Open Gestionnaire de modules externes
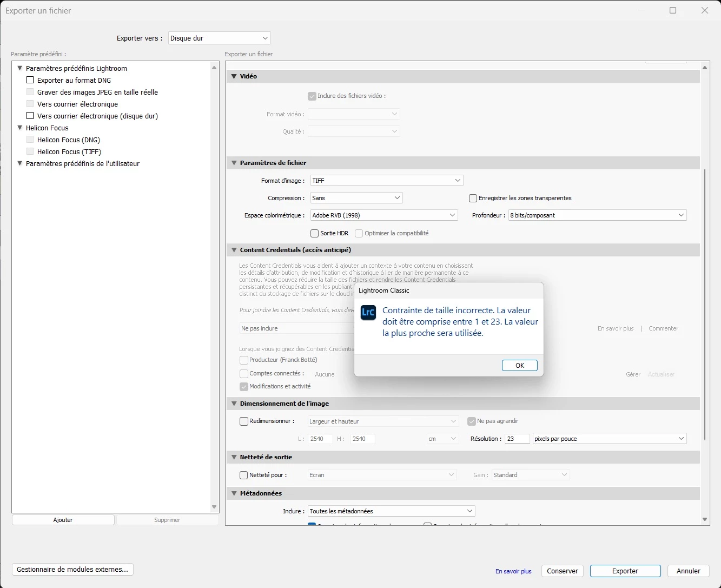The height and width of the screenshot is (588, 721). point(72,570)
